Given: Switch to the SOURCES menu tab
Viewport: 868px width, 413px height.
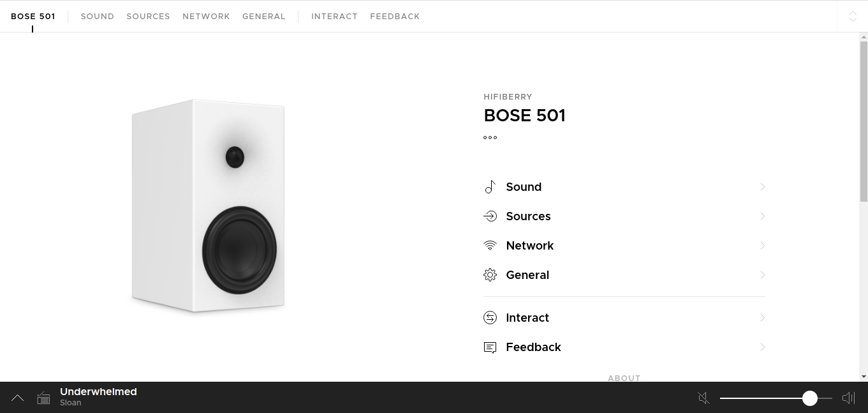Looking at the screenshot, I should pyautogui.click(x=148, y=16).
